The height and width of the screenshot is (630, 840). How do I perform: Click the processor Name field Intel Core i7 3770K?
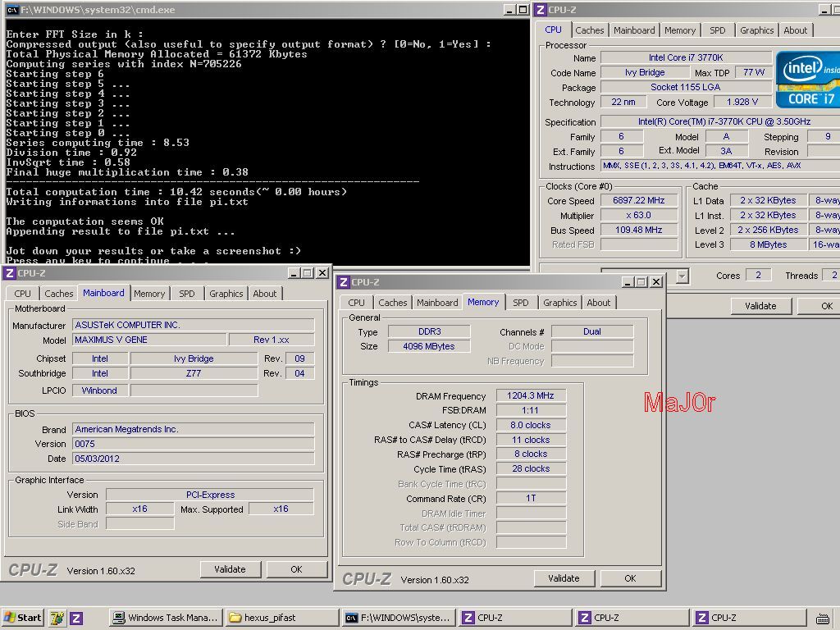(x=686, y=57)
